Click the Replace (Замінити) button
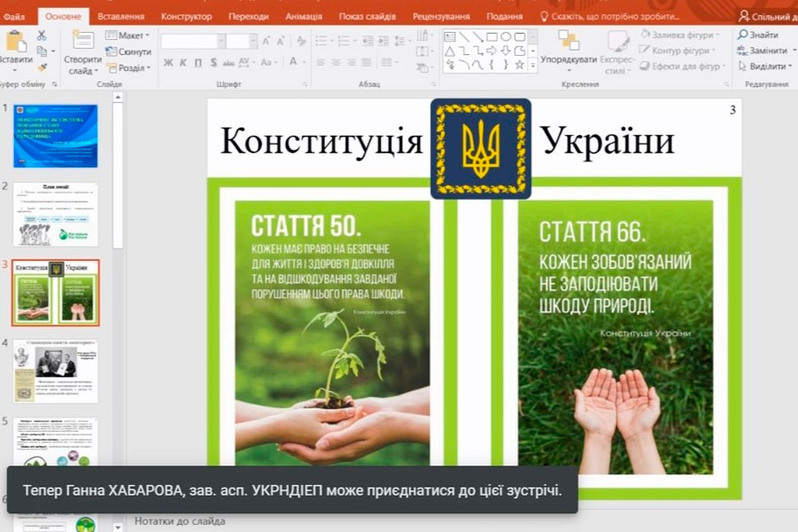Viewport: 798px width, 532px height. (x=763, y=51)
